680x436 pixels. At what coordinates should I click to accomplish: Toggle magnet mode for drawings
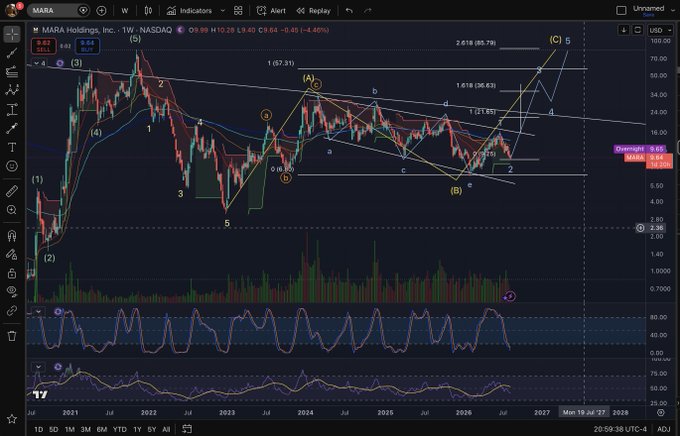pyautogui.click(x=12, y=236)
